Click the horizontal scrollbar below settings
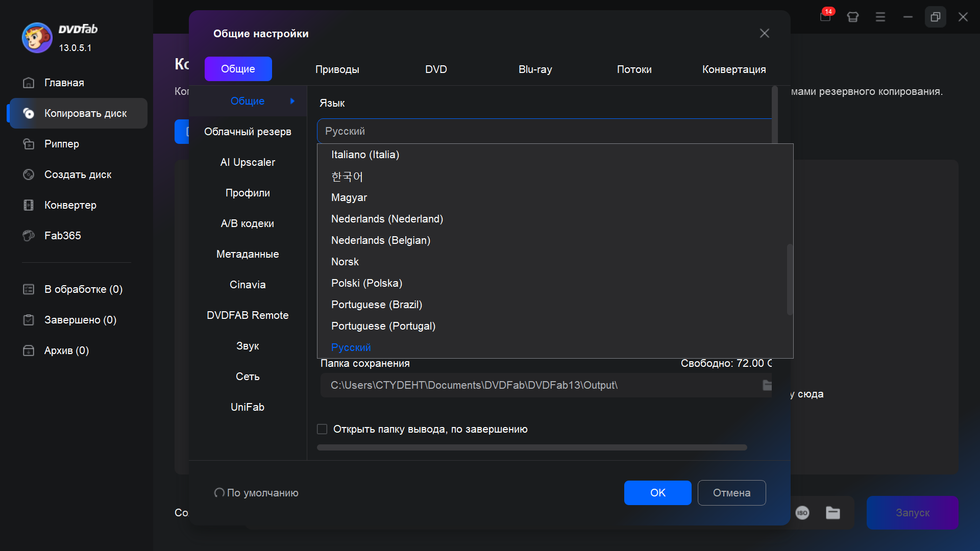980x551 pixels. (x=531, y=447)
